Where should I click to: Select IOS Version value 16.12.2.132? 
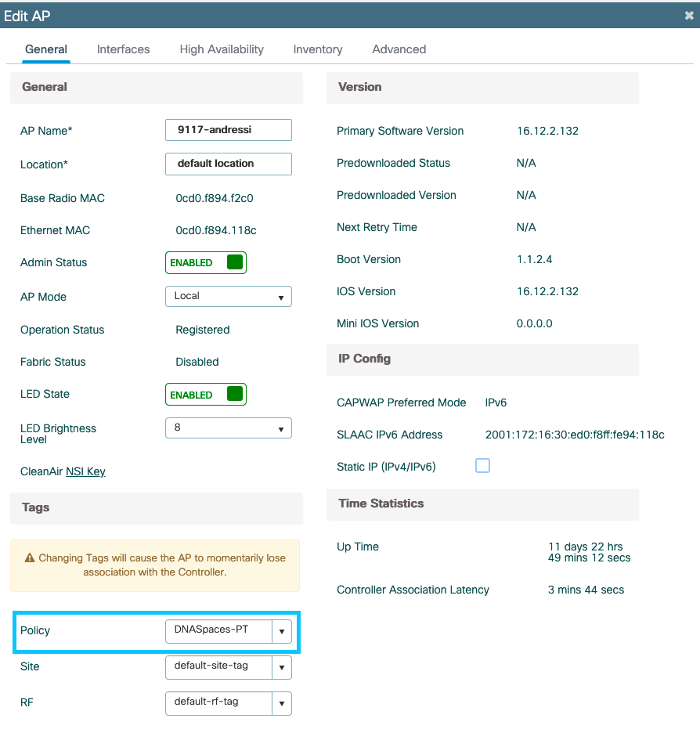[547, 291]
